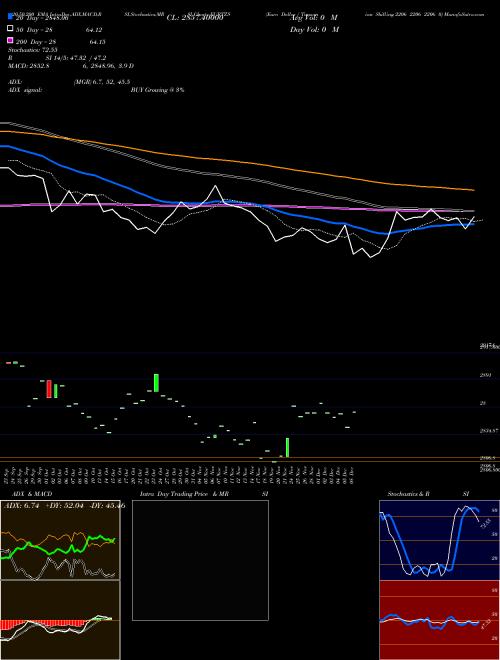
Task: Click the 'BUY Growing @ 3%' signal text
Action: pos(157,90)
